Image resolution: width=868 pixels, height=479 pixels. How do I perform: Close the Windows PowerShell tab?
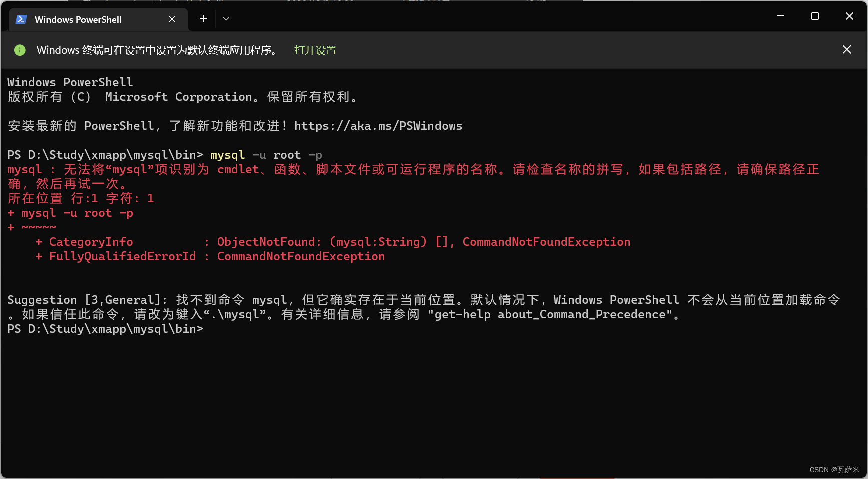[172, 19]
